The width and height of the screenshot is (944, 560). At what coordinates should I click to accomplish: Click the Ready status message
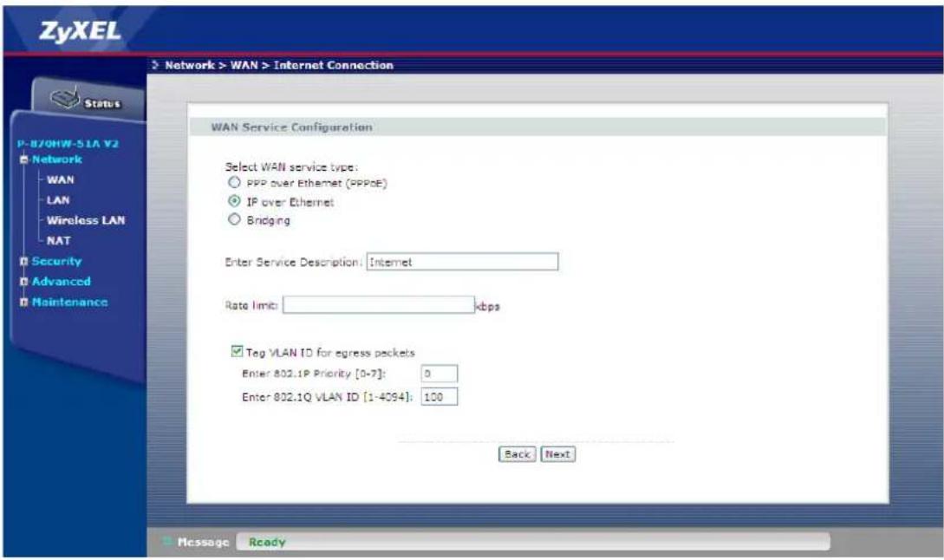tap(267, 543)
